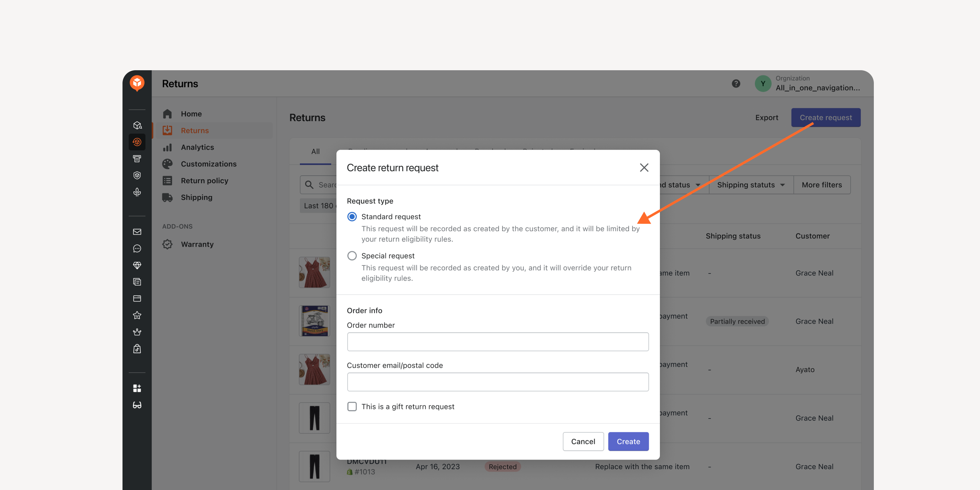Screen dimensions: 980x490
Task: Focus the Customer email/postal code field
Action: point(498,382)
